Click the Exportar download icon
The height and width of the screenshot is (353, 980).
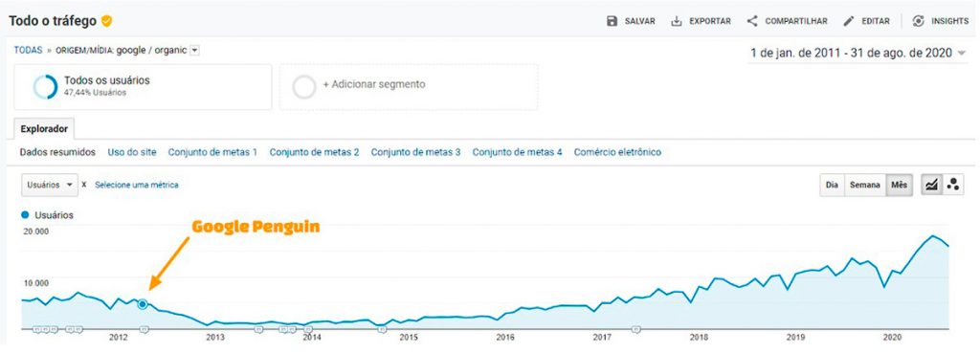point(677,21)
